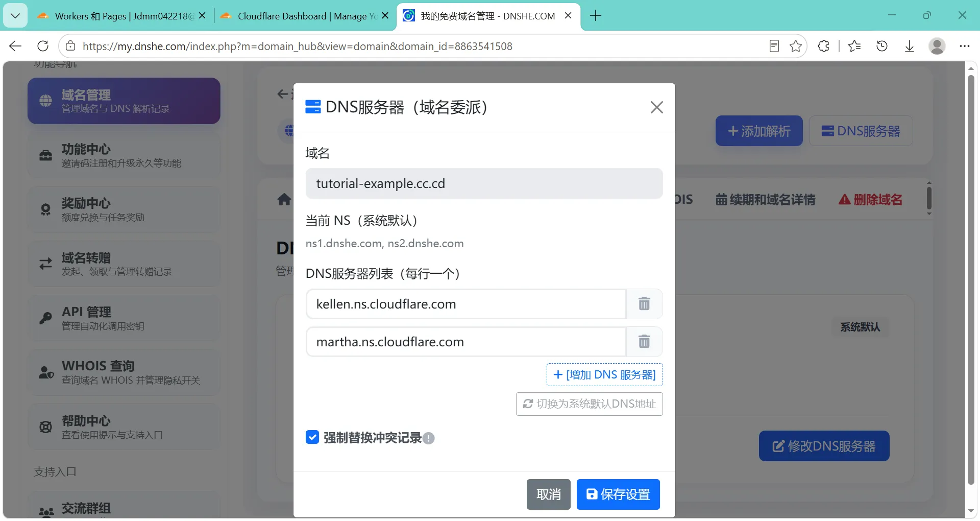Click the back arrow on the page header

(x=282, y=94)
